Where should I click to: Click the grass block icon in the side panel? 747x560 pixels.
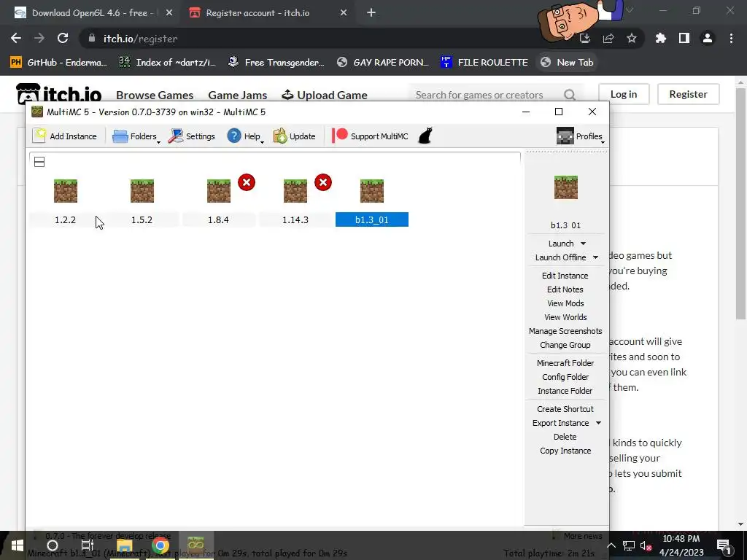pyautogui.click(x=566, y=187)
